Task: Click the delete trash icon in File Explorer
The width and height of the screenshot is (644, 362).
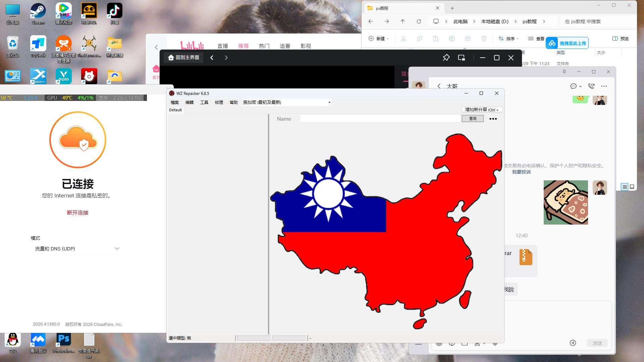Action: tap(484, 39)
